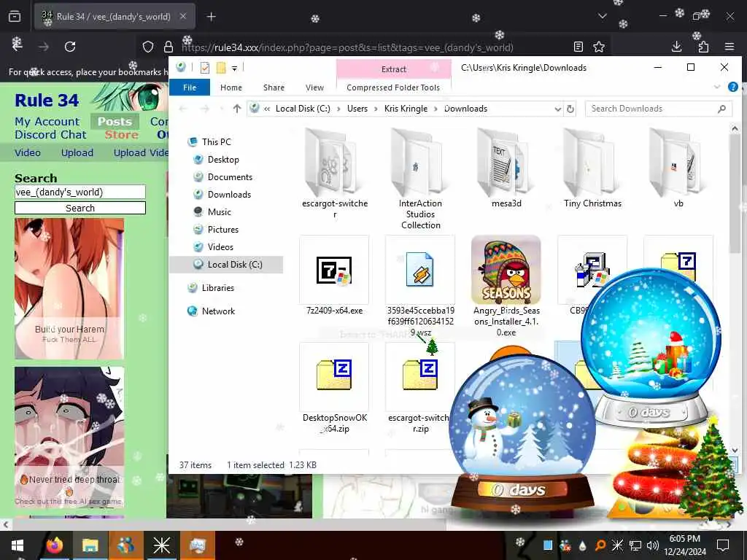Open the Firefox downloads panel
Screen dimensions: 747x560
coord(676,46)
